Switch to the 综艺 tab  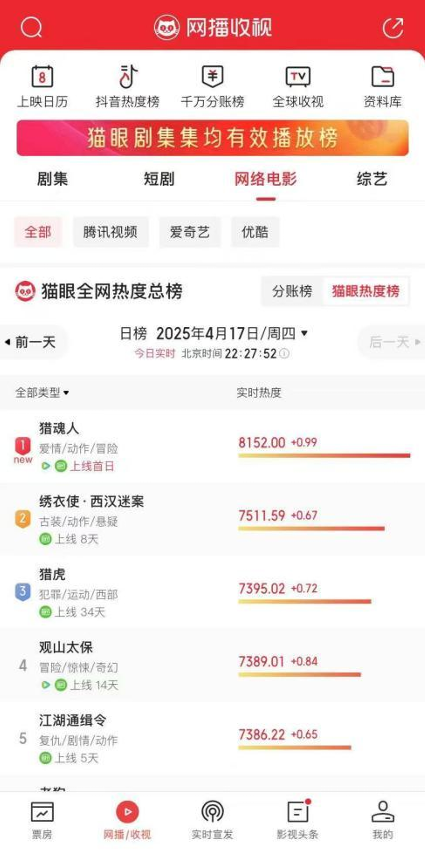(372, 179)
